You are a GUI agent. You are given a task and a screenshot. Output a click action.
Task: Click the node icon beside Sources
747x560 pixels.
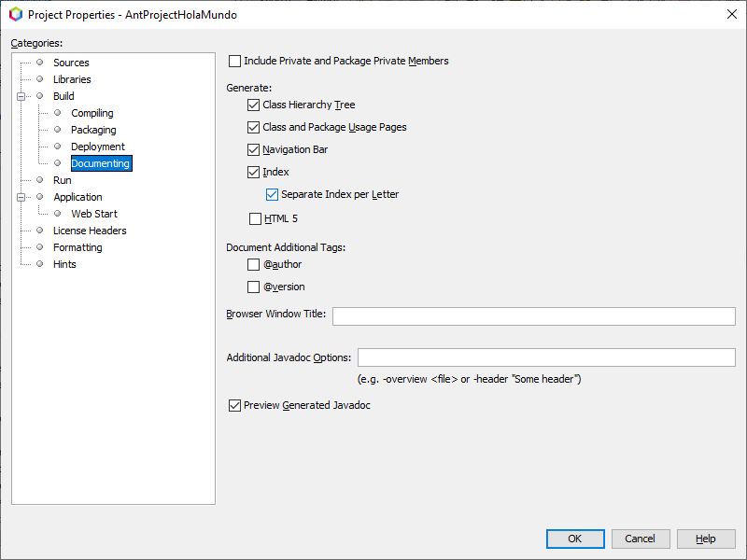coord(39,63)
